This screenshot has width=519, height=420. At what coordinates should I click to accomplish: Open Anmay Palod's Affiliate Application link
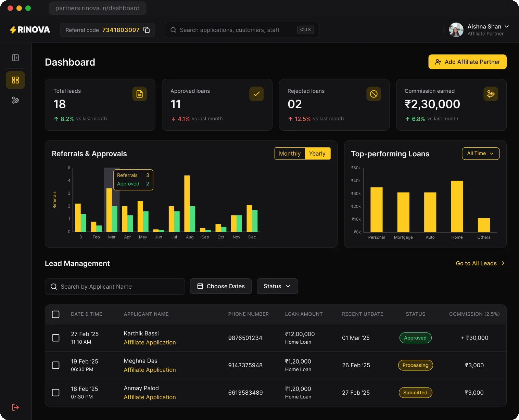[150, 397]
